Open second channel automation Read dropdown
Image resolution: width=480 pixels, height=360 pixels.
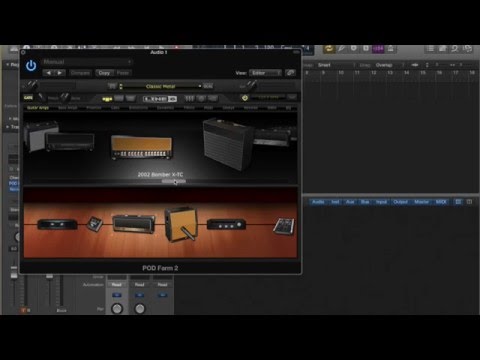point(140,284)
